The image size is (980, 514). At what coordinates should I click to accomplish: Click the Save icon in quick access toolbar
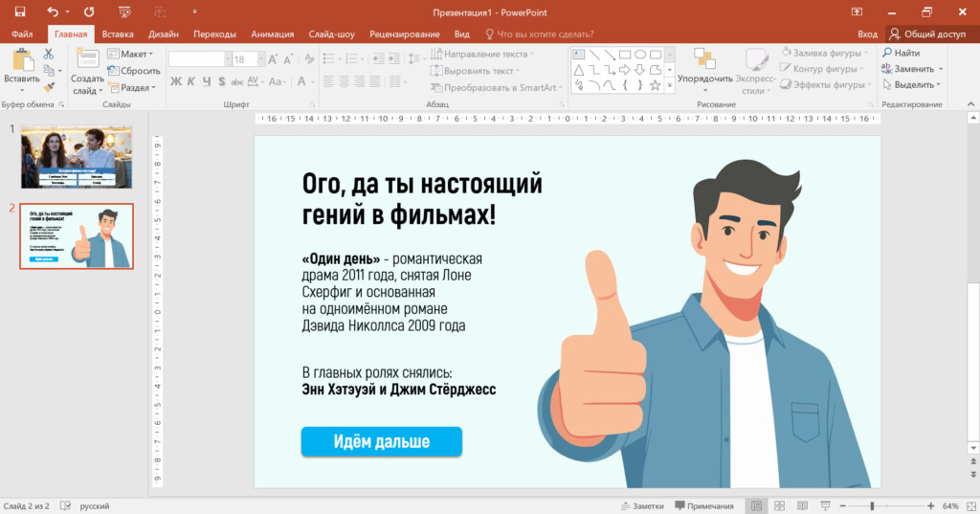coord(20,11)
